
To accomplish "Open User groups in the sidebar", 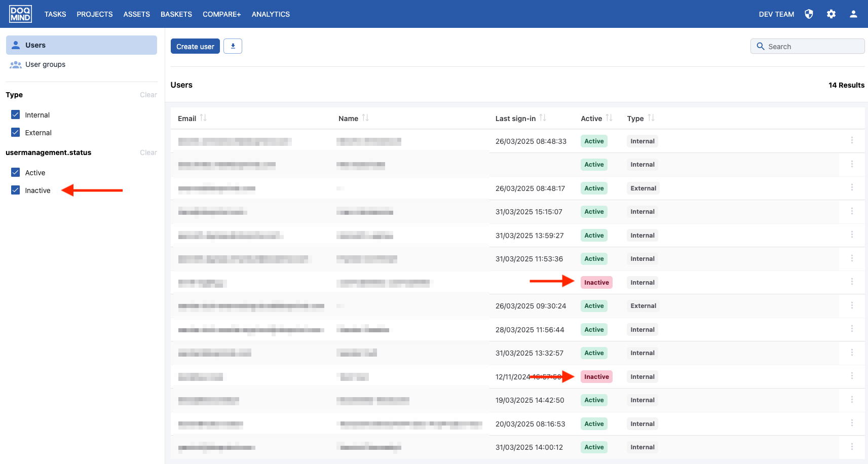I will [x=45, y=64].
